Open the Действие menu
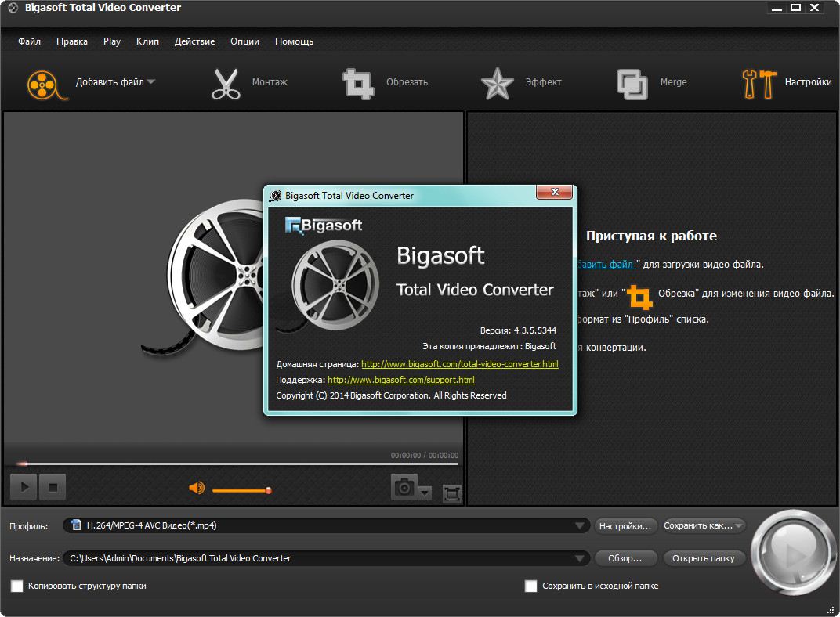The image size is (840, 617). coord(194,41)
